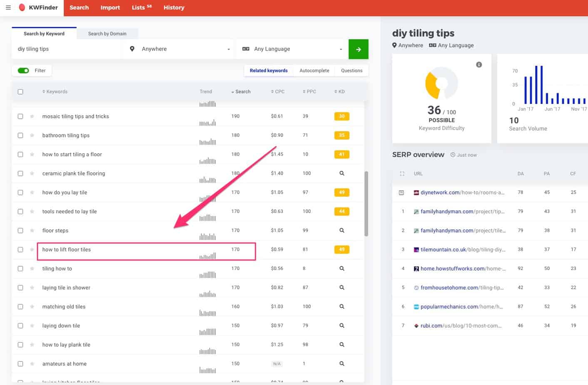Star the 'bathroom tiling tips' keyword
588x385 pixels.
click(32, 135)
